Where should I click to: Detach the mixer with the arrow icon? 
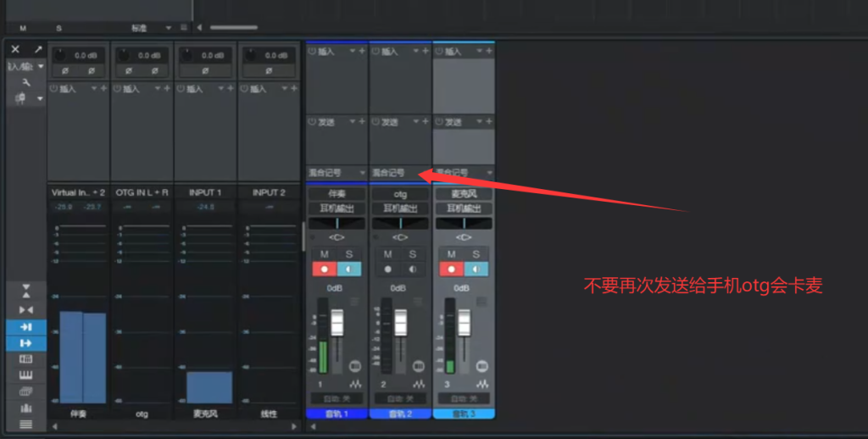(38, 49)
